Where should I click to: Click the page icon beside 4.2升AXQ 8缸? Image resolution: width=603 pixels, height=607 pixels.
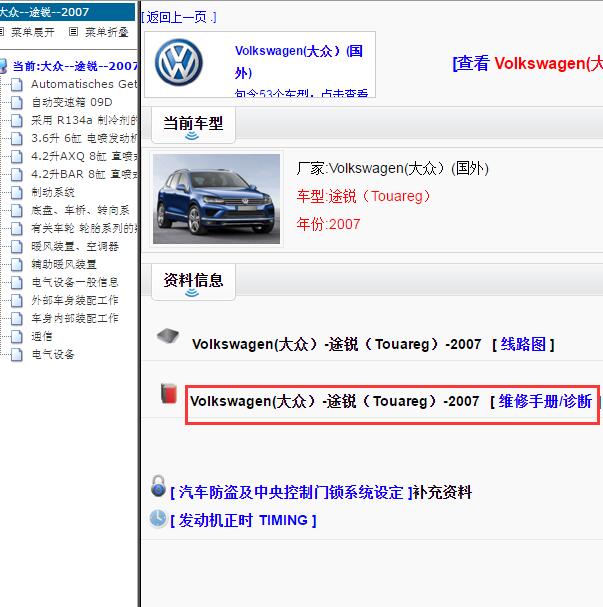pos(16,156)
